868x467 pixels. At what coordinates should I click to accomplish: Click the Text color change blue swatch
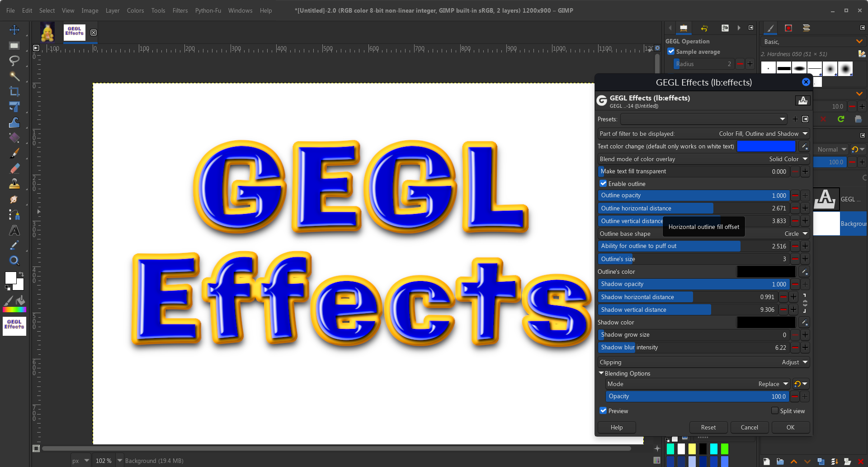tap(766, 146)
